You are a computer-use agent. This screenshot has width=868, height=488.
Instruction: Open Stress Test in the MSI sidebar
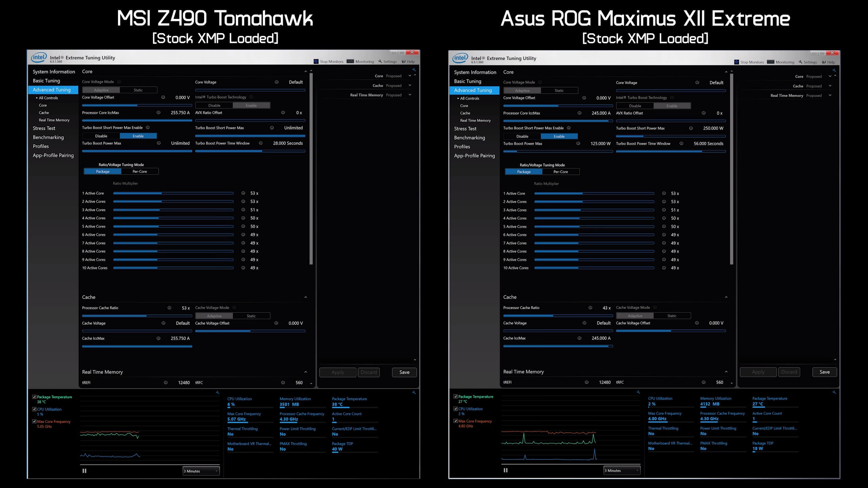[x=44, y=128]
